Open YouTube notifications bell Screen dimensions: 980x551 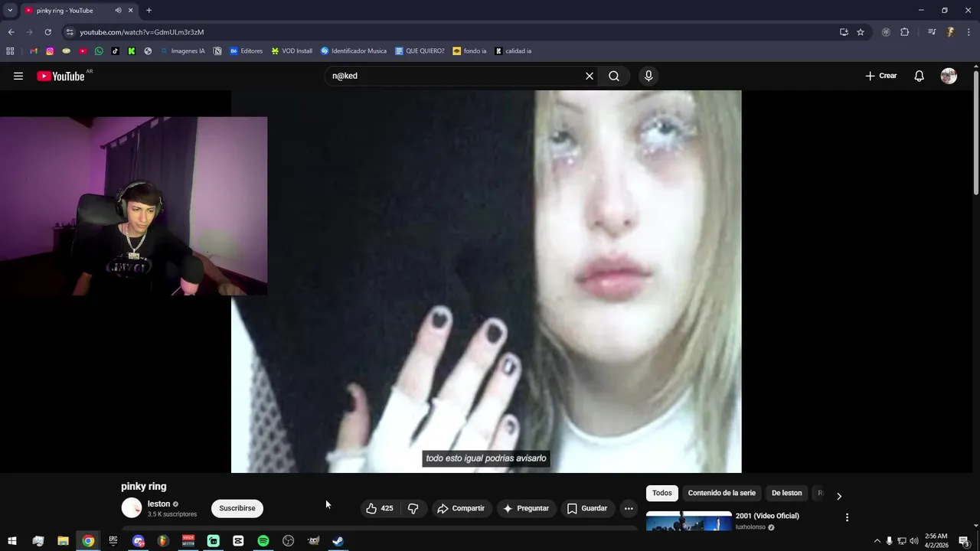pos(920,76)
